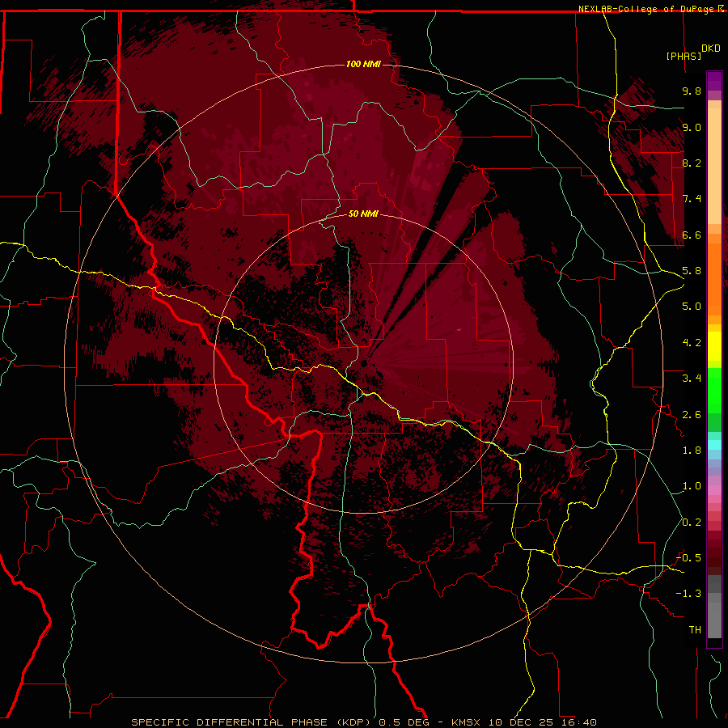728x728 pixels.
Task: Pick the bright yellow segment of color scale
Action: (714, 346)
